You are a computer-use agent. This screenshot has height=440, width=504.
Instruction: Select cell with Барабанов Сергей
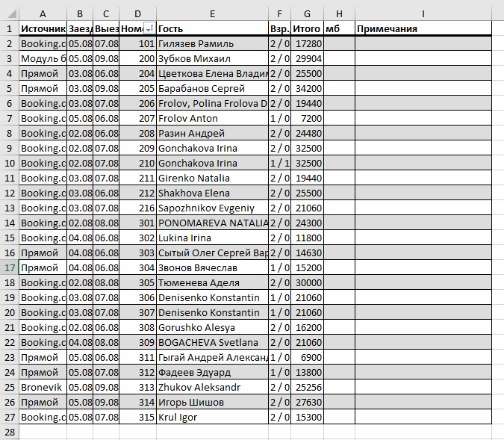[212, 88]
